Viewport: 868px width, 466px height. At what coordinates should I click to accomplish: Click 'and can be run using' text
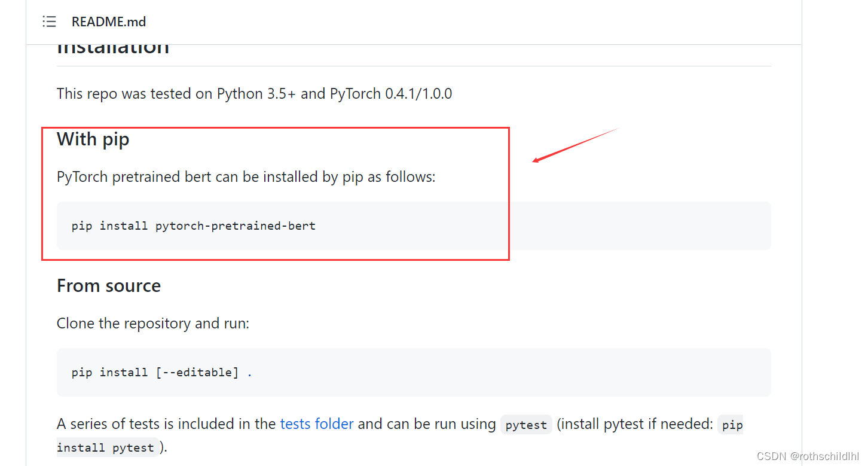426,424
